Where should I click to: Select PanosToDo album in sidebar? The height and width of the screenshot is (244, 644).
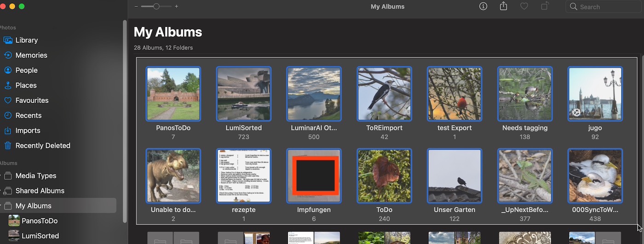coord(40,221)
